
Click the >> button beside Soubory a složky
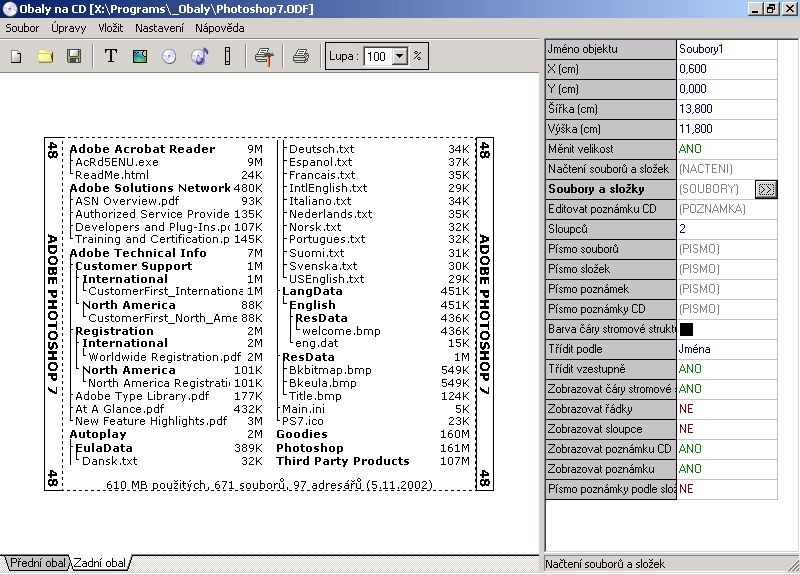(x=766, y=189)
